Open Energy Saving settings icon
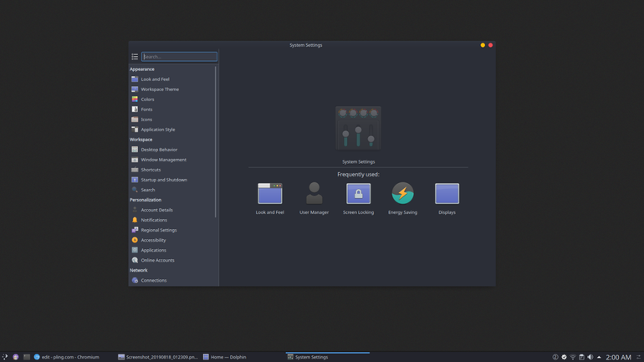The height and width of the screenshot is (362, 644). [x=402, y=193]
